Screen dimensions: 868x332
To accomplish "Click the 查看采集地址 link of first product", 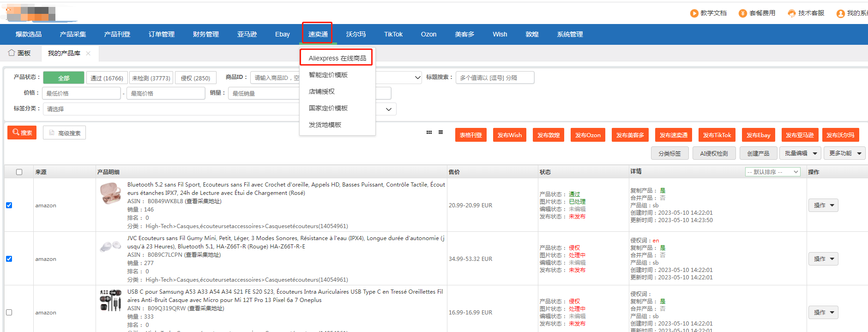I will [203, 201].
